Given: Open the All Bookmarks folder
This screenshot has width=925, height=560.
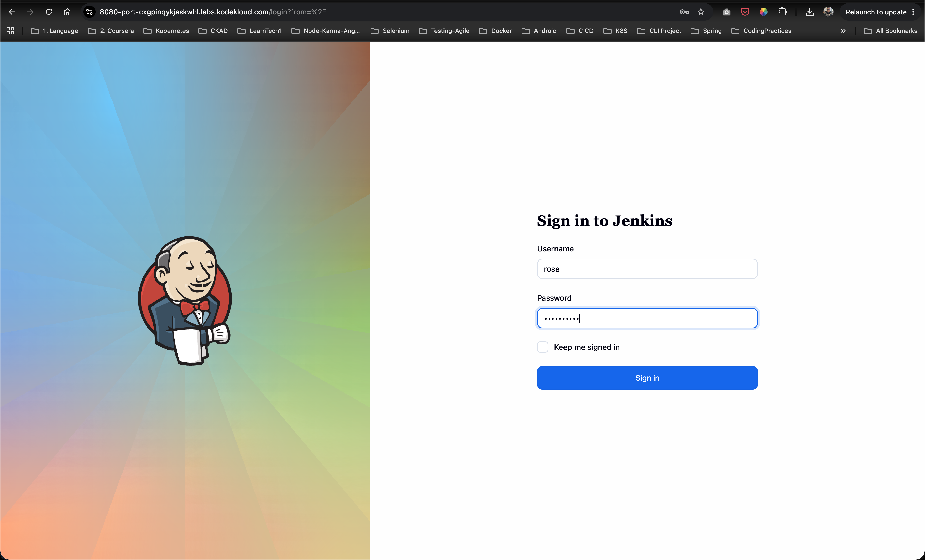Looking at the screenshot, I should [x=891, y=31].
